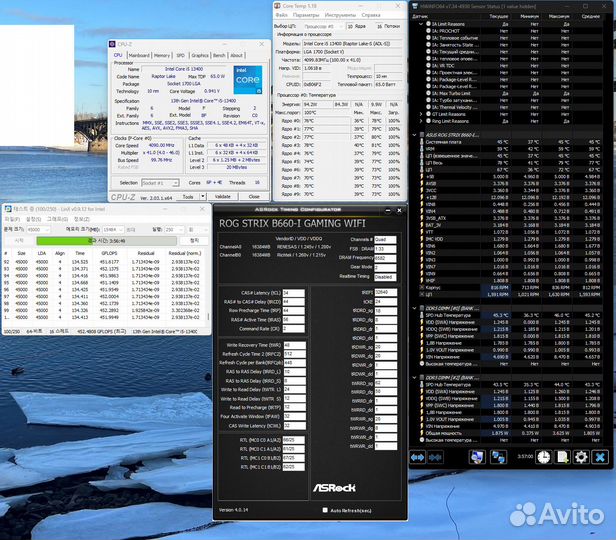Open the About tab in CPU-Z

(x=236, y=56)
